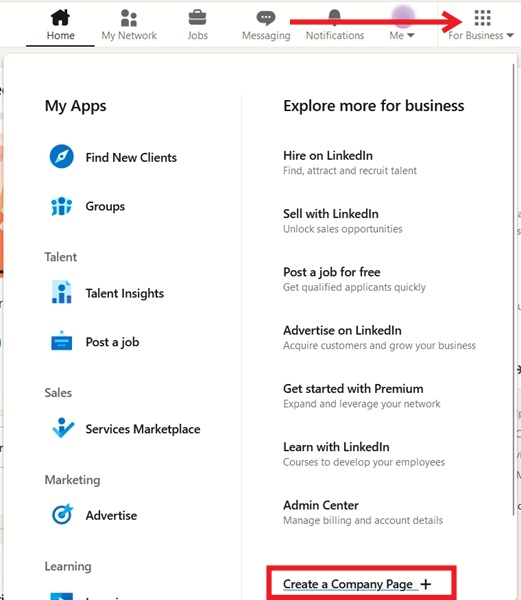Click the plus icon beside Create a Company Page
The image size is (521, 600).
click(426, 584)
